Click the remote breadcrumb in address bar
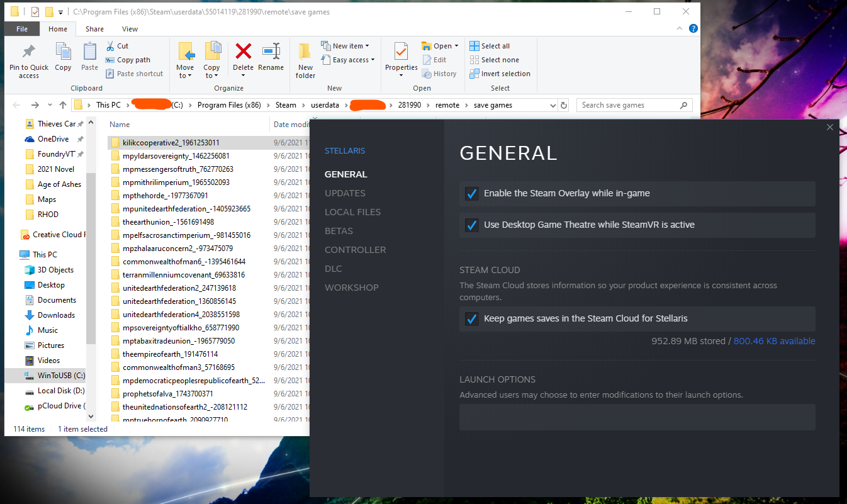Image resolution: width=847 pixels, height=504 pixels. pyautogui.click(x=447, y=105)
